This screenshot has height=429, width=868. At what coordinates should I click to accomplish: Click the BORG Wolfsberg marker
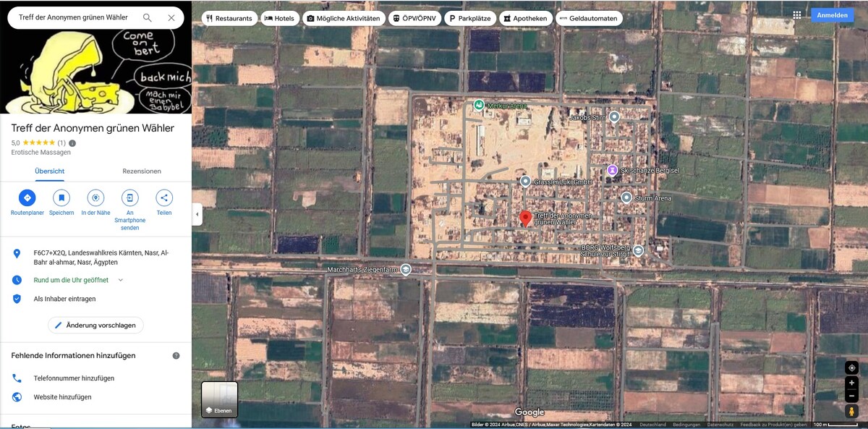[x=638, y=250]
